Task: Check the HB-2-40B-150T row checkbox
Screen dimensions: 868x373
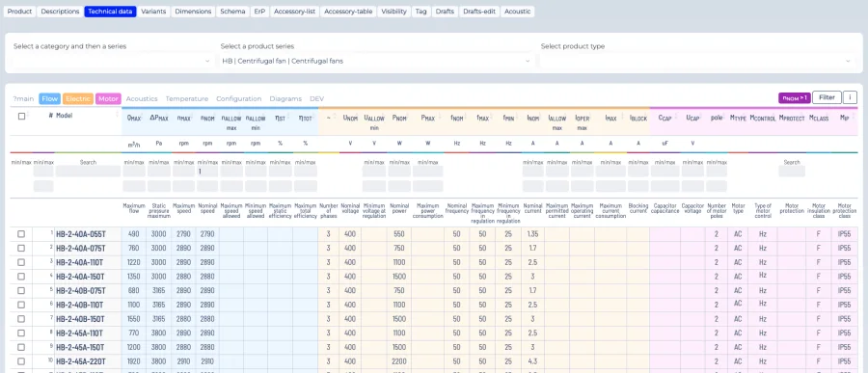Action: click(x=21, y=319)
